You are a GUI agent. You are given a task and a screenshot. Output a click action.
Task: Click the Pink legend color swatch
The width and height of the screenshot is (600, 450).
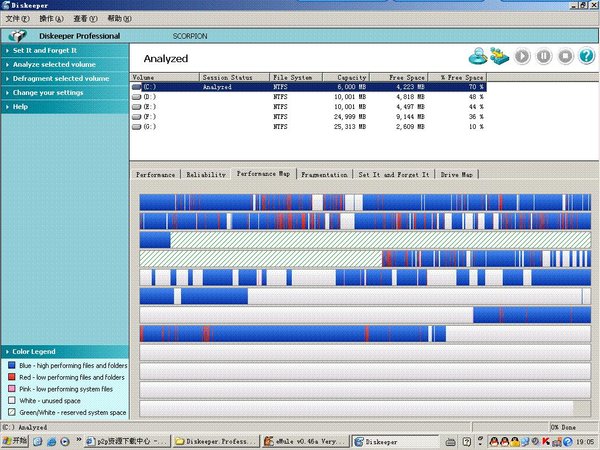click(x=12, y=389)
